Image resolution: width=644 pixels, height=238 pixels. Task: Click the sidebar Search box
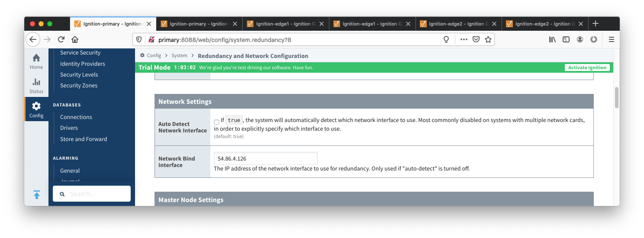pyautogui.click(x=92, y=194)
